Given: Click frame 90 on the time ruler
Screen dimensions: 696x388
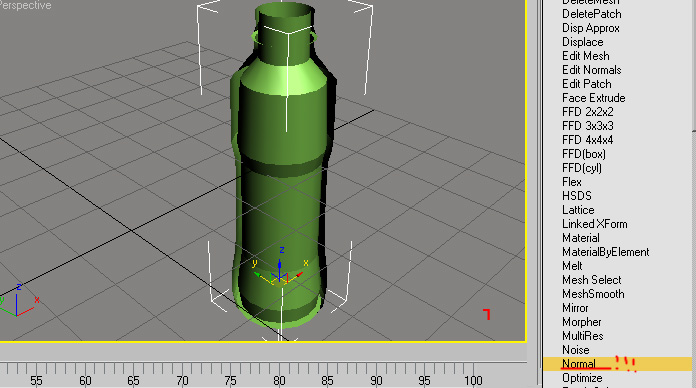Looking at the screenshot, I should pyautogui.click(x=376, y=380).
